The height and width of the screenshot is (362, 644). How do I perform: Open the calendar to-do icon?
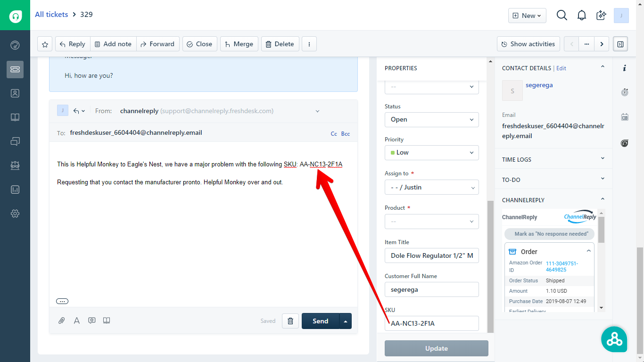tap(625, 117)
